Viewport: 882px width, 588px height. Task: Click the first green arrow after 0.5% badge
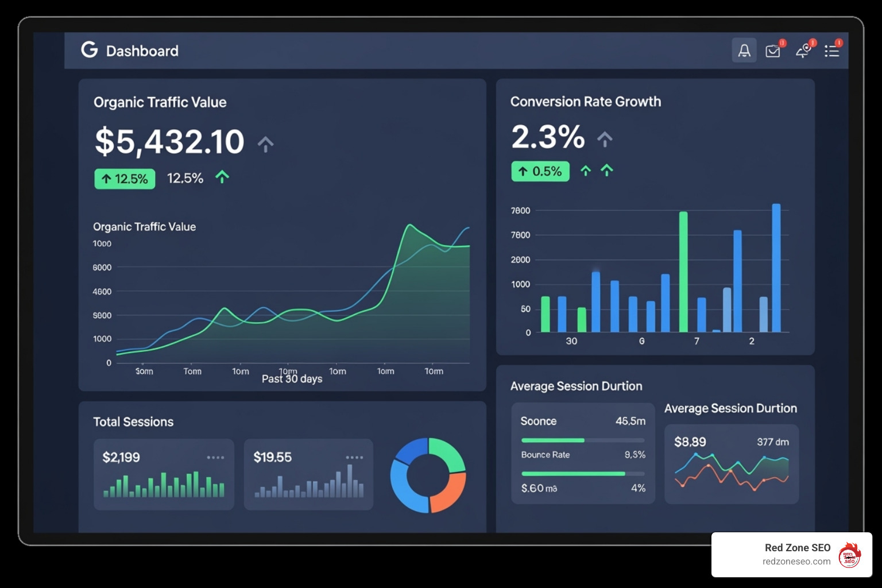coord(585,171)
